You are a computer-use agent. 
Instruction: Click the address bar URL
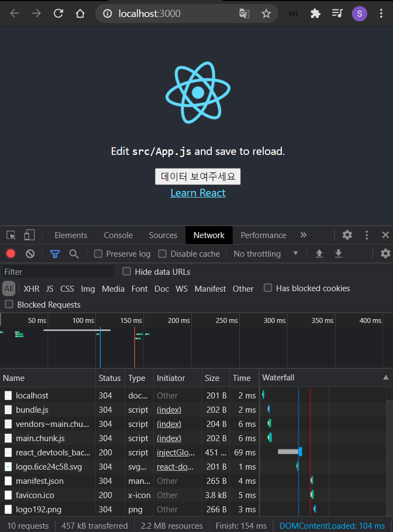tap(149, 14)
